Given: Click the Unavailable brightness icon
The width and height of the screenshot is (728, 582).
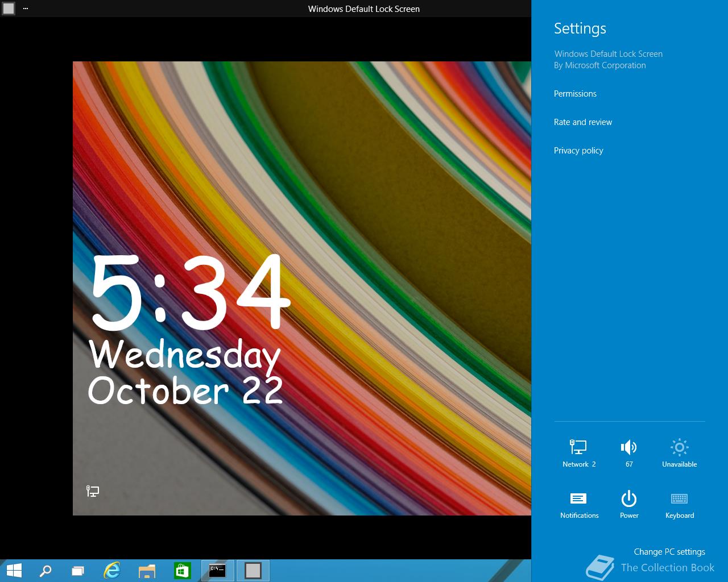Looking at the screenshot, I should 680,452.
